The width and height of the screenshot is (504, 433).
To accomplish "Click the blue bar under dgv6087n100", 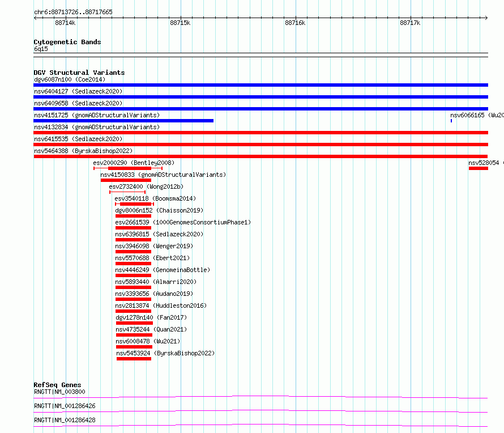I will click(260, 85).
